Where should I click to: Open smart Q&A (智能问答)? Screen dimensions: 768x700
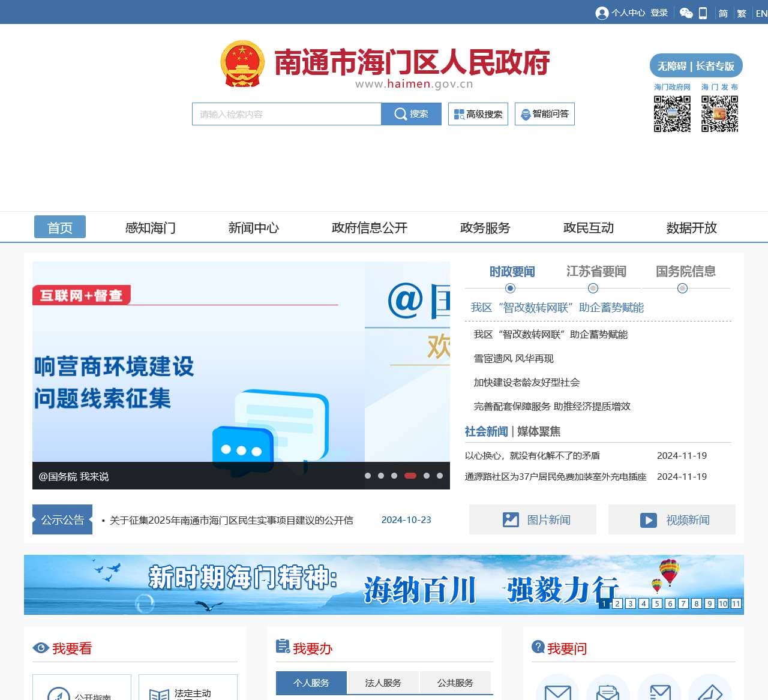545,114
